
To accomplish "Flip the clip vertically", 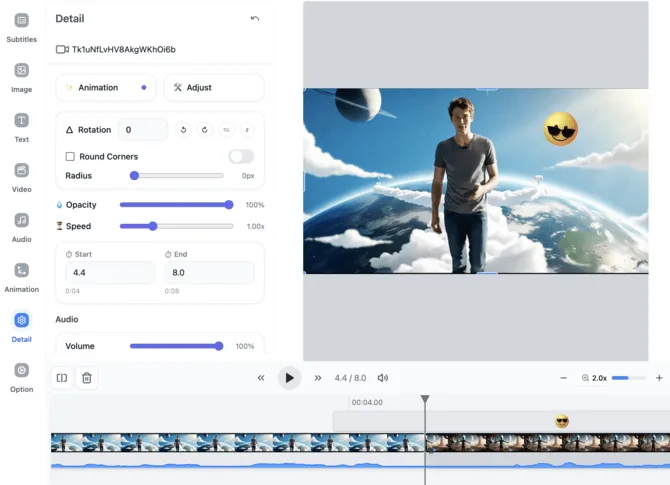I will 247,130.
